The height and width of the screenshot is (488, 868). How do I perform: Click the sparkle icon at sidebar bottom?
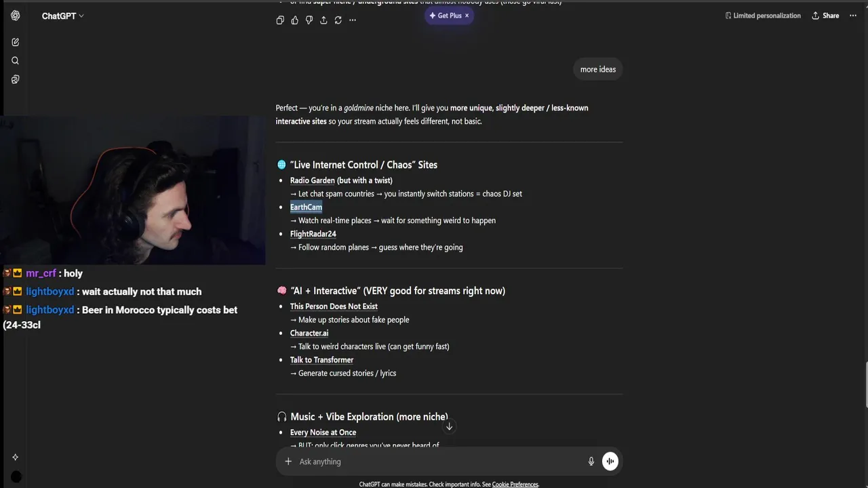point(15,457)
